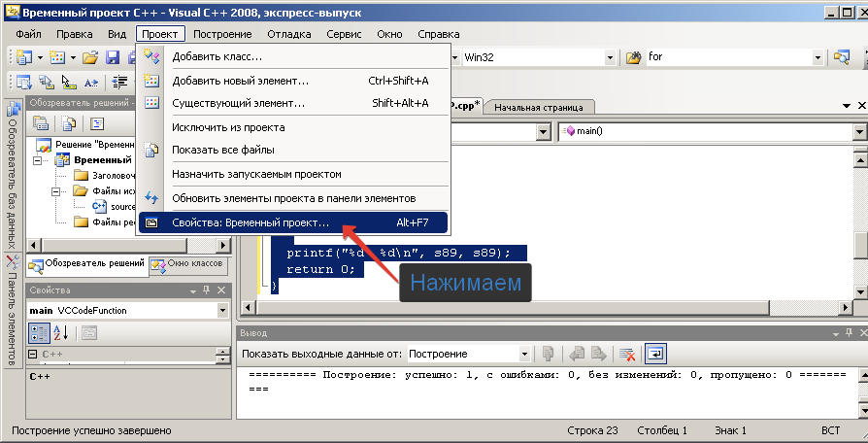Toggle Word Wrap in Output window
Image resolution: width=868 pixels, height=443 pixels.
pos(656,354)
